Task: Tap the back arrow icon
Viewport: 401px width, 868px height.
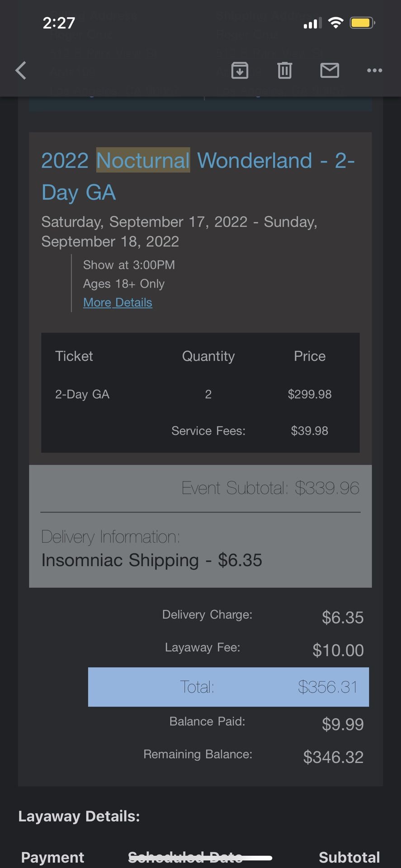Action: tap(21, 71)
